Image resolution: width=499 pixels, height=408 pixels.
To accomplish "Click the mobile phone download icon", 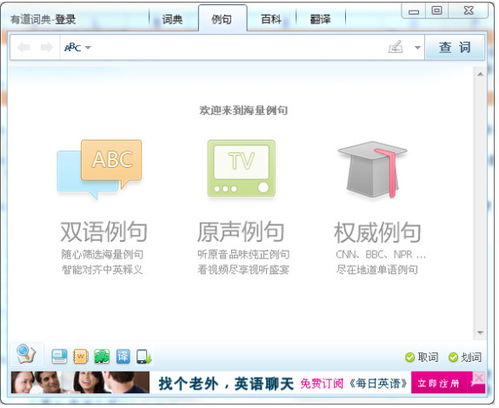I will (144, 357).
